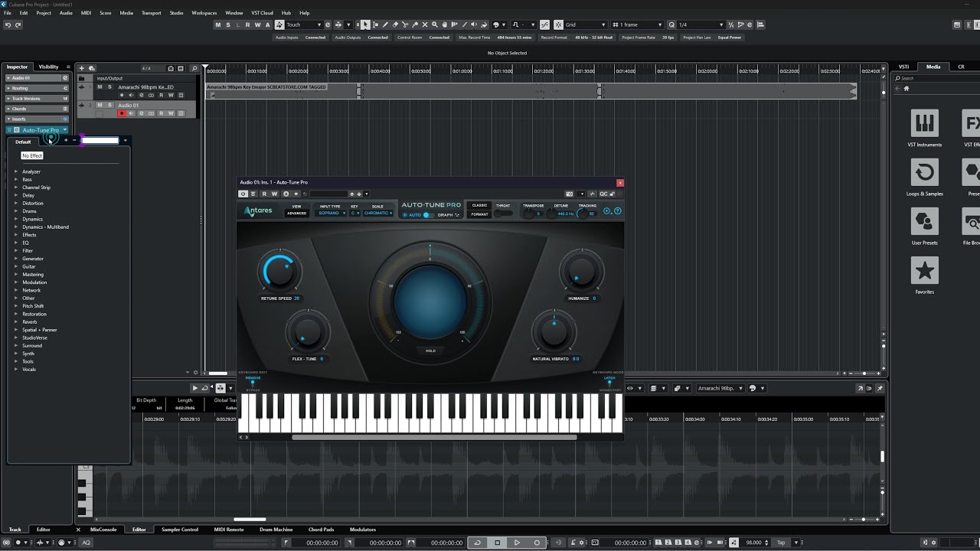Viewport: 980px width, 551px height.
Task: Open the Input Type Soprano dropdown
Action: pyautogui.click(x=332, y=214)
